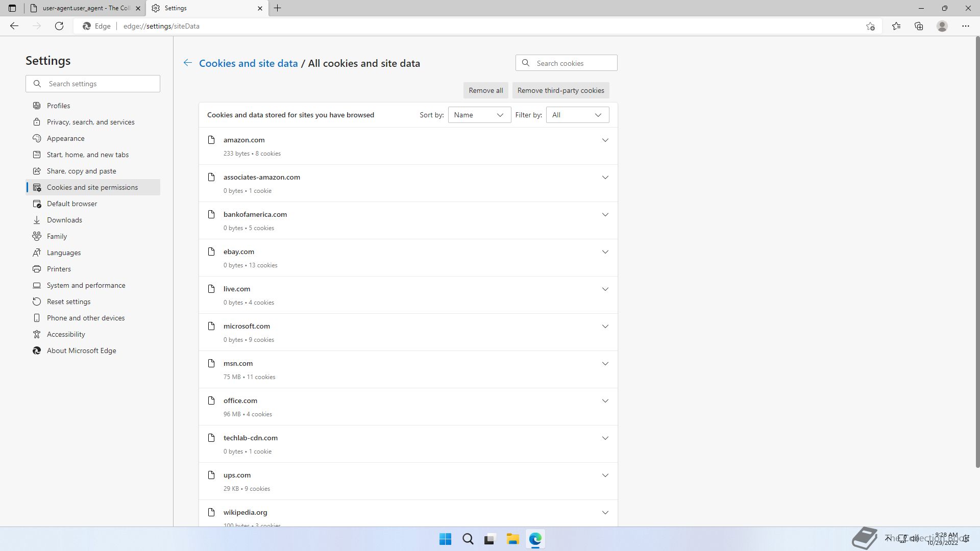Screen dimensions: 980x551
Task: Click the Remove all button
Action: tap(485, 90)
